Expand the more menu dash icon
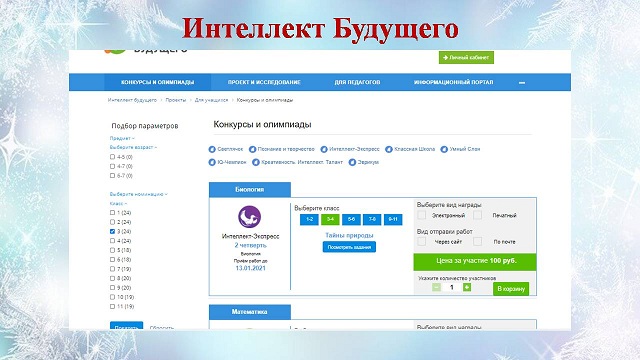640x360 pixels. coord(522,82)
